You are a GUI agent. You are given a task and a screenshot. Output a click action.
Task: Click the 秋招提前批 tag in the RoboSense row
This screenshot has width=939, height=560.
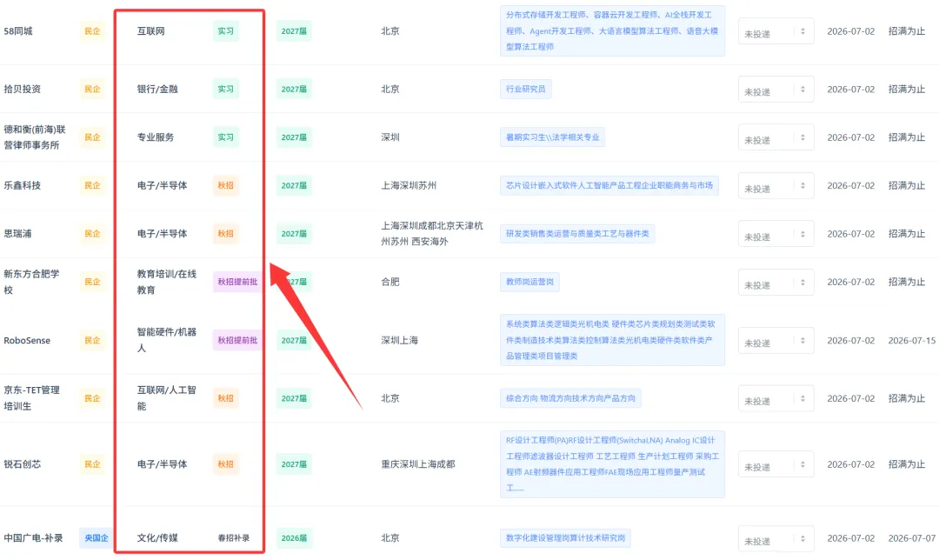click(x=237, y=340)
